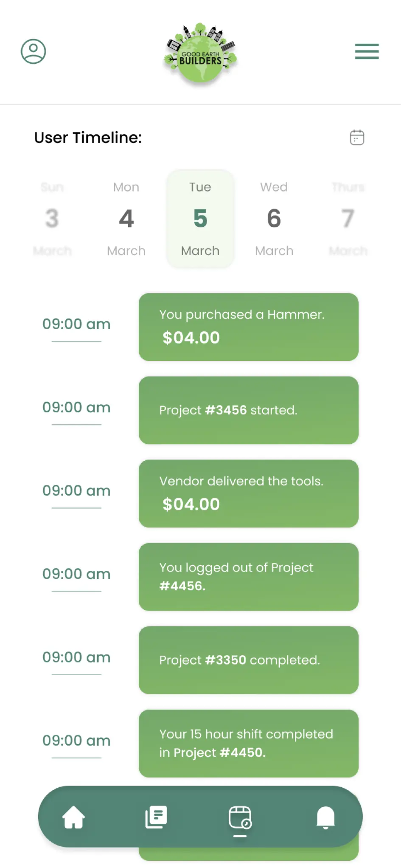This screenshot has height=868, width=401.
Task: Open the user profile icon
Action: [34, 51]
